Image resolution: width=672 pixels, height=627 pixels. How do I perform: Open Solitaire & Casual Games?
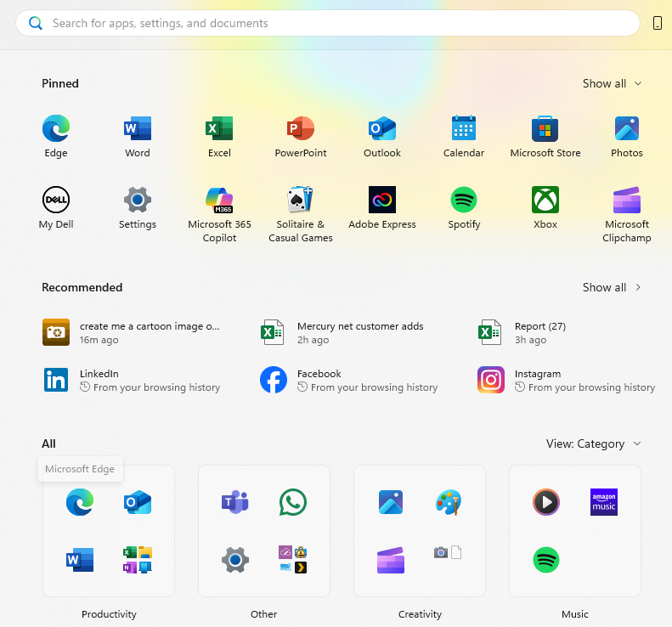301,214
